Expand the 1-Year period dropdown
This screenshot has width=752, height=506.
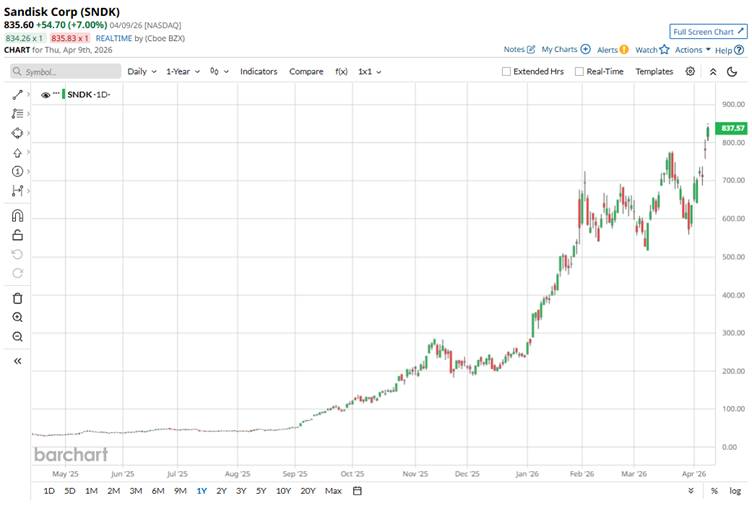tap(183, 72)
